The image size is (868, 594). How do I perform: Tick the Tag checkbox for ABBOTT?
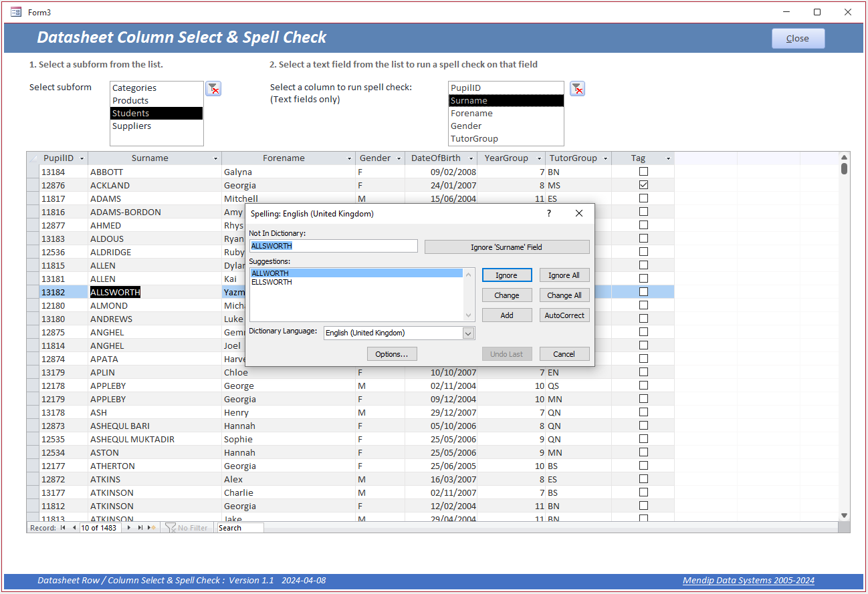(643, 172)
